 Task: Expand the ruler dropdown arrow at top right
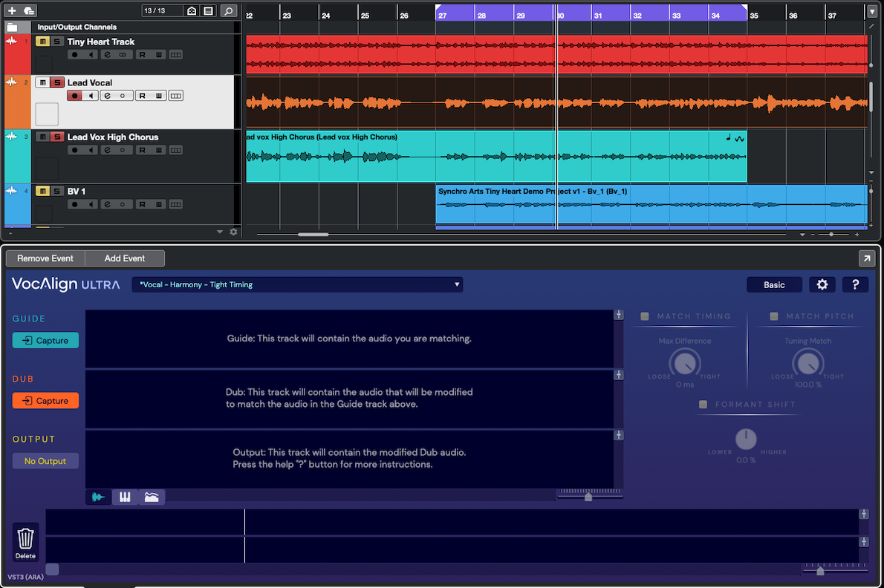coord(872,11)
